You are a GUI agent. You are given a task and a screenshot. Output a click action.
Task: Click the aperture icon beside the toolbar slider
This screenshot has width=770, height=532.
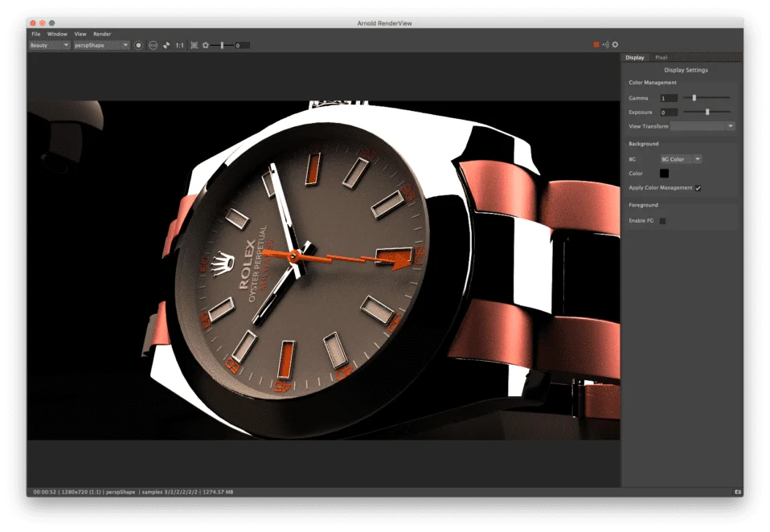(205, 45)
